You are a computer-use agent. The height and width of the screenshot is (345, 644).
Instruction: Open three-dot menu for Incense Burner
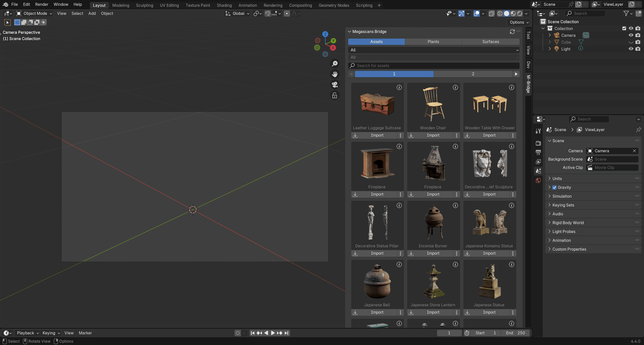(457, 253)
